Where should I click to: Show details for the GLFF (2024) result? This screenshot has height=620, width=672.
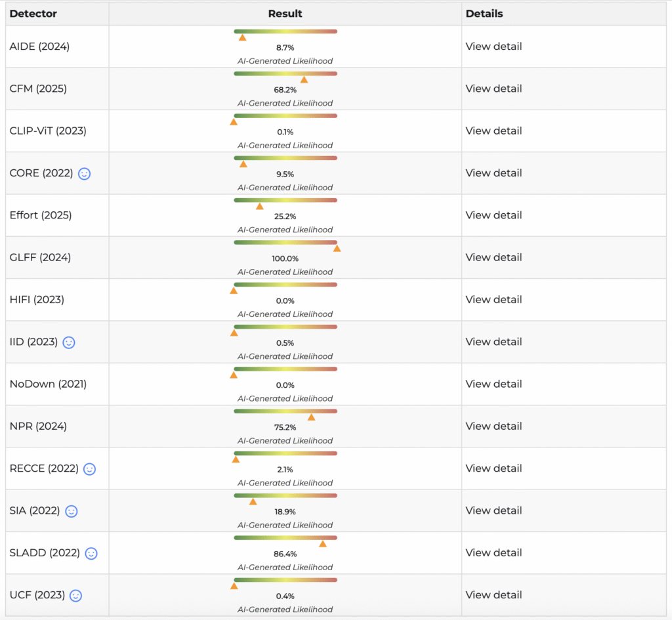click(x=493, y=257)
